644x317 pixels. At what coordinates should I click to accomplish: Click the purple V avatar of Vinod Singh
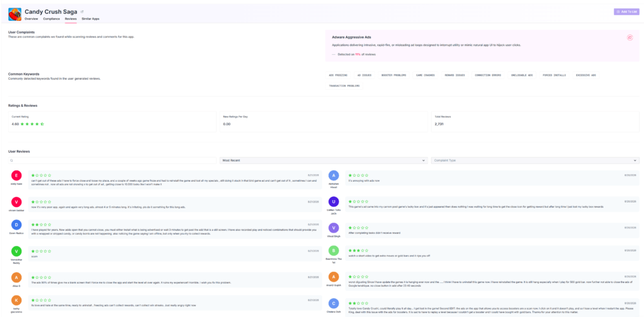[333, 228]
